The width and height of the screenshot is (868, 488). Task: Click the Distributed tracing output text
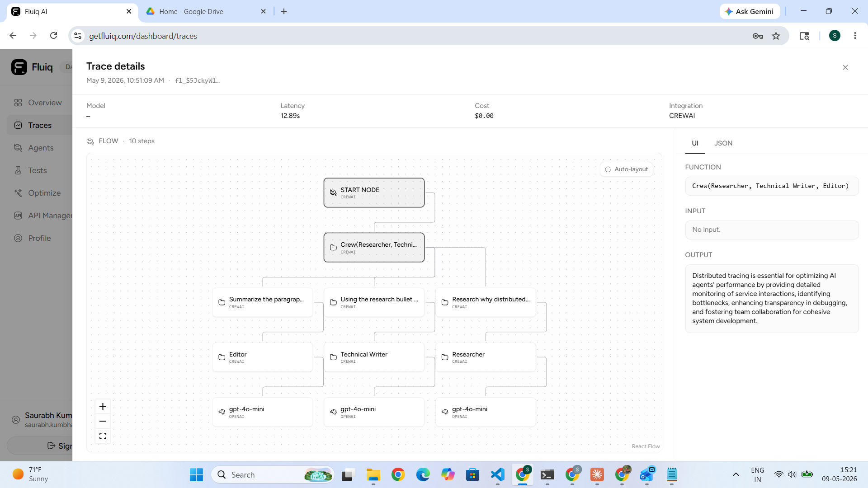(769, 298)
